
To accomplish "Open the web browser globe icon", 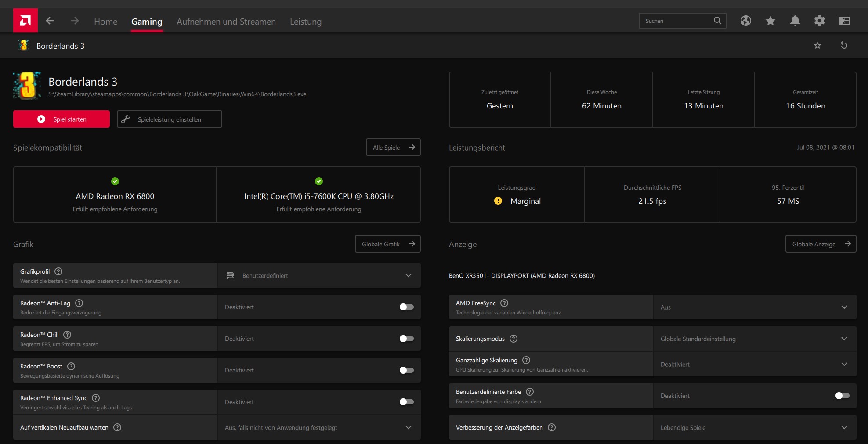I will [x=746, y=21].
